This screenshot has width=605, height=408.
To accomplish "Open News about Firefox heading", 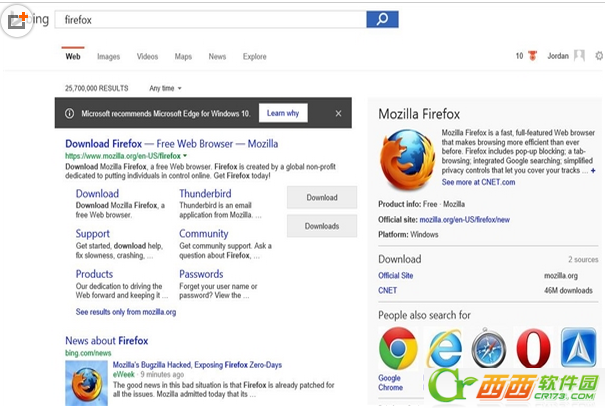I will (x=106, y=340).
